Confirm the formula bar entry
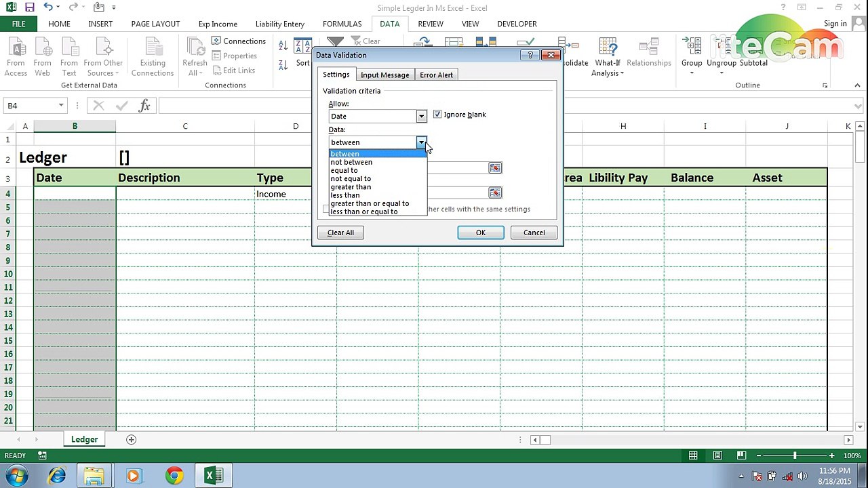Image resolution: width=868 pixels, height=488 pixels. point(122,106)
